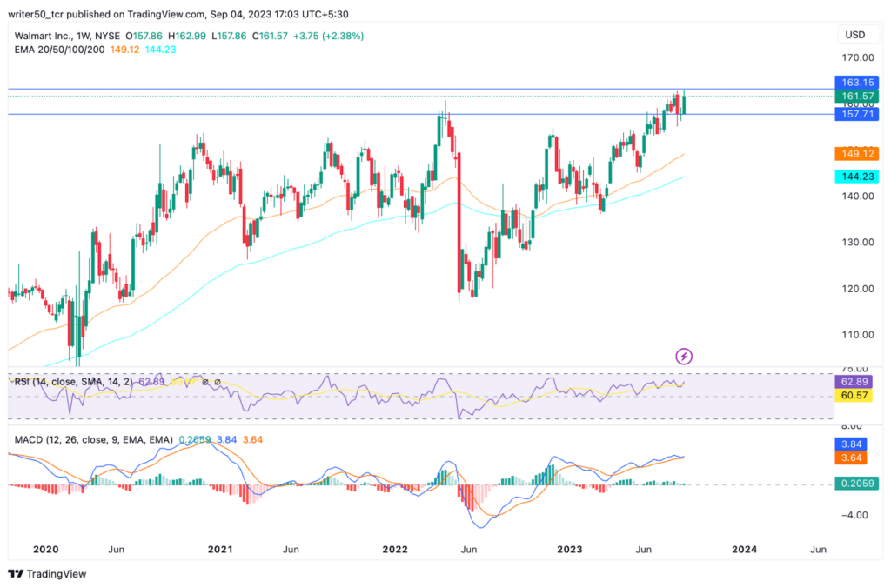Select the horizontal line ending at 157.71
This screenshot has height=588, width=891.
point(421,114)
